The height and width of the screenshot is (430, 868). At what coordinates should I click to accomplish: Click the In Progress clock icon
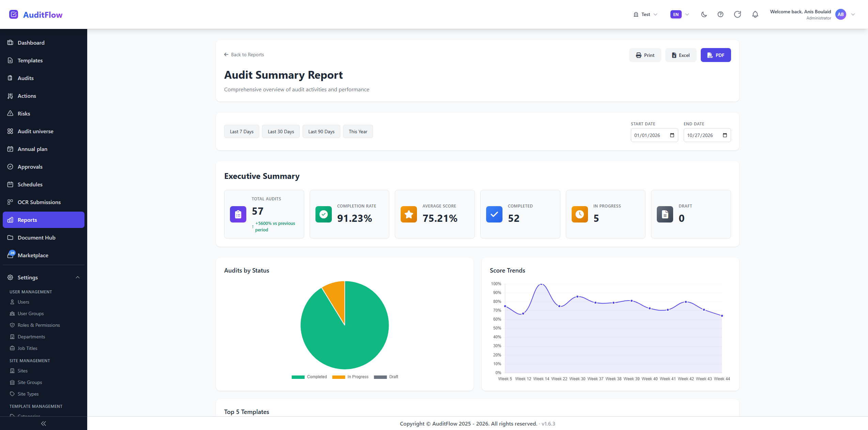(580, 214)
